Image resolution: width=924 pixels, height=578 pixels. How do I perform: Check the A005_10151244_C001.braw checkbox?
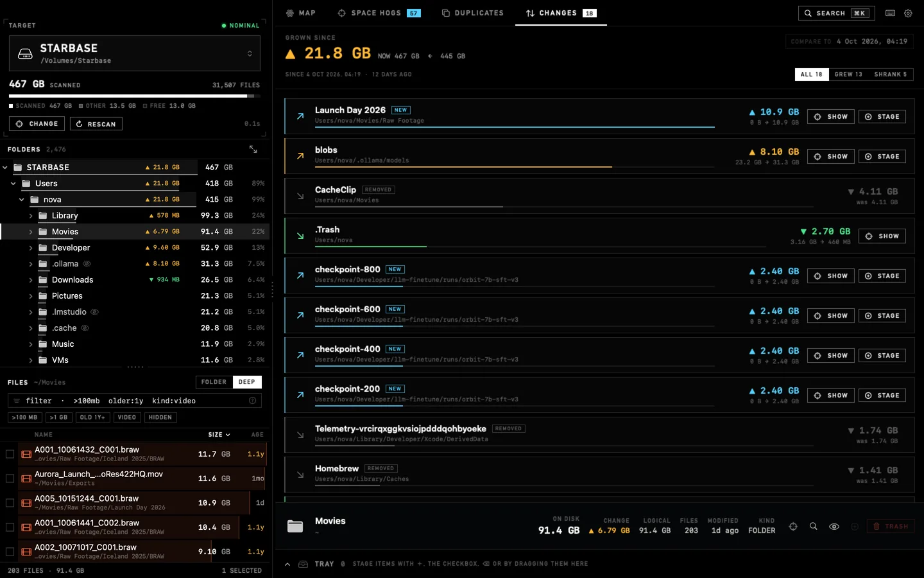(10, 503)
